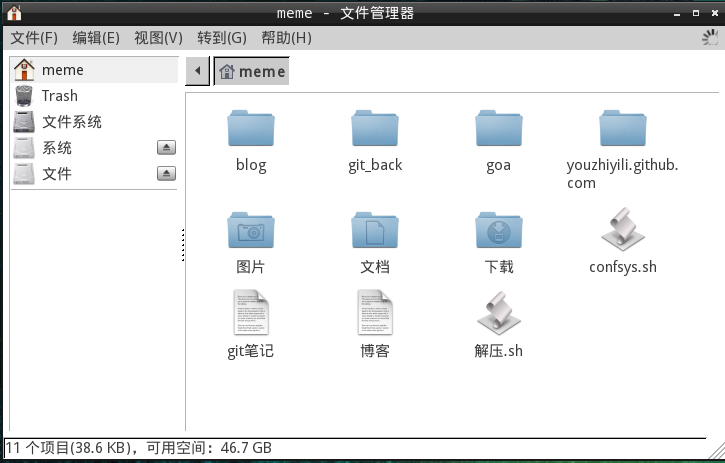Click the back arrow path button
The width and height of the screenshot is (725, 463).
pyautogui.click(x=197, y=71)
